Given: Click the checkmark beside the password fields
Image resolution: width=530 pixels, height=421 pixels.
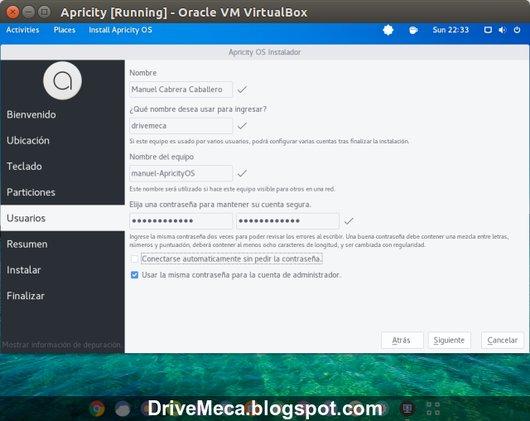Looking at the screenshot, I should (x=349, y=221).
